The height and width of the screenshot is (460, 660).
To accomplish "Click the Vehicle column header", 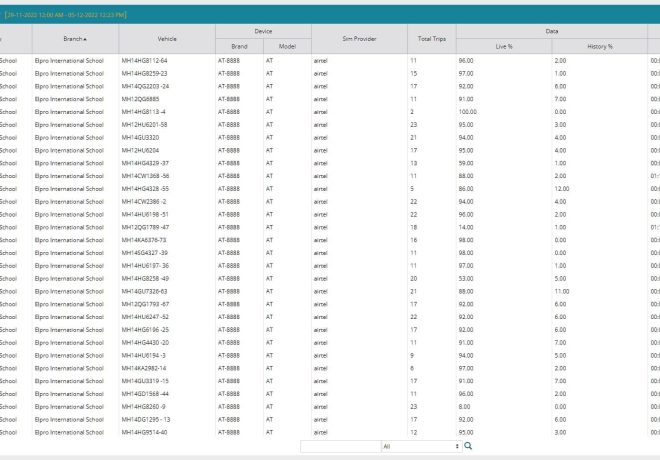I will point(167,38).
